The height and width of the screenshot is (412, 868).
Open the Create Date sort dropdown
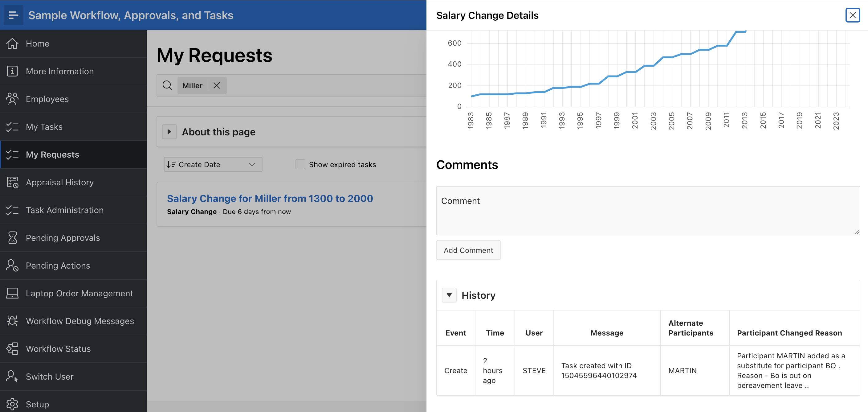click(213, 165)
